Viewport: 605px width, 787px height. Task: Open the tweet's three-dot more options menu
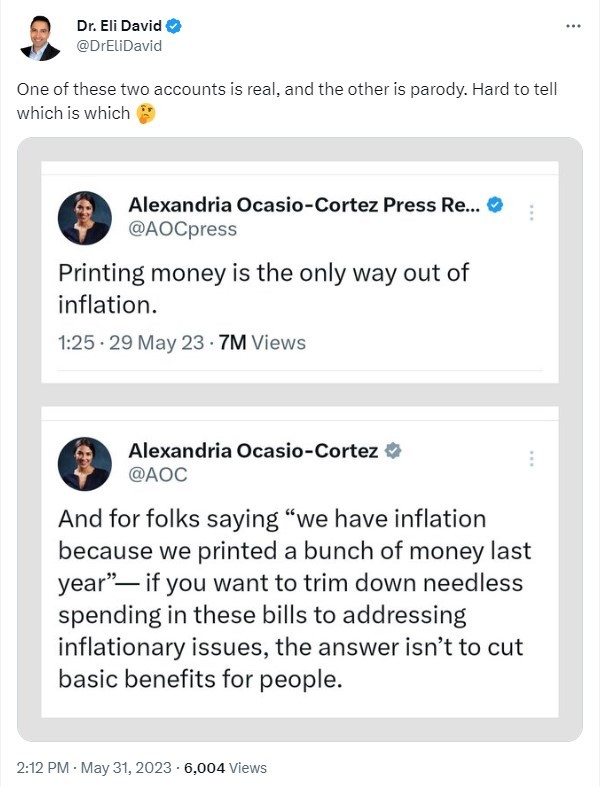coord(573,26)
